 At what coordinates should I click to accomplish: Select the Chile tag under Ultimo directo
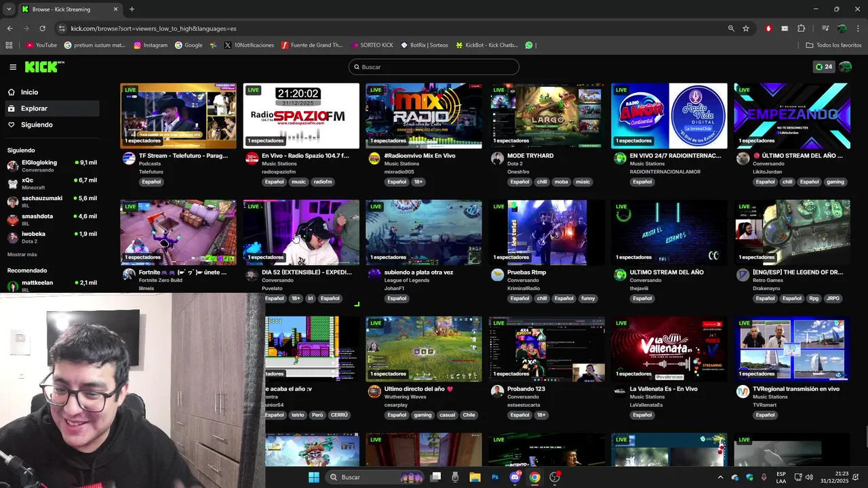[469, 415]
